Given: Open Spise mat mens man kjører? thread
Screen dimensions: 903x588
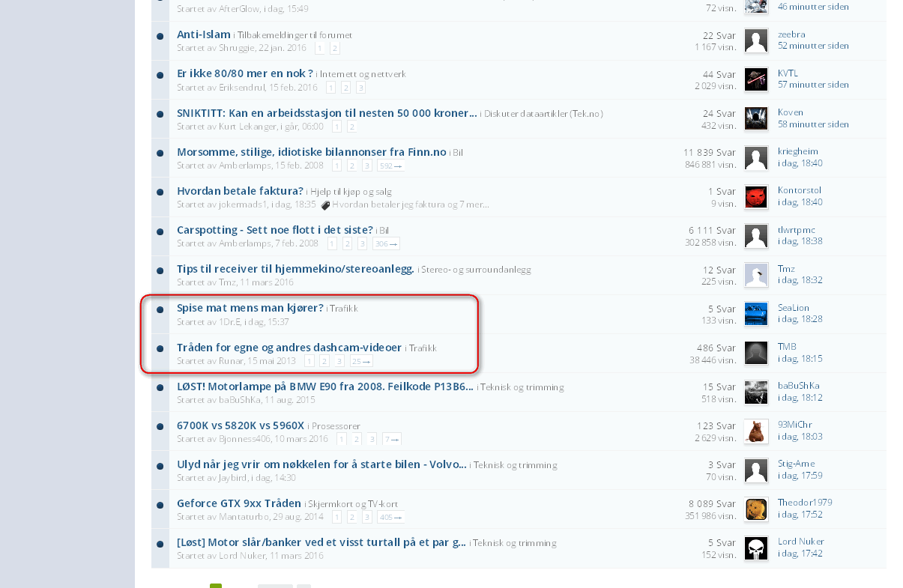Looking at the screenshot, I should point(250,307).
